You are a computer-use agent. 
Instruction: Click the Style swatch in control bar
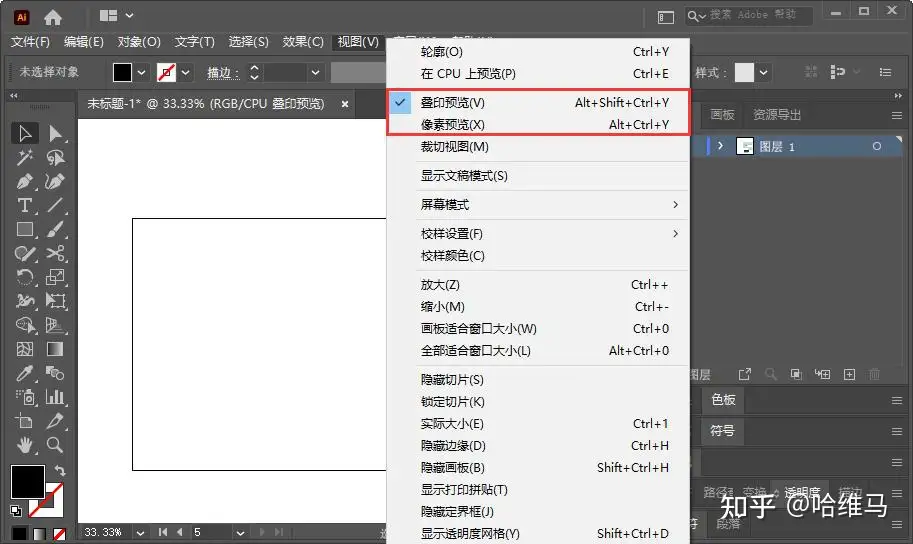(x=744, y=73)
